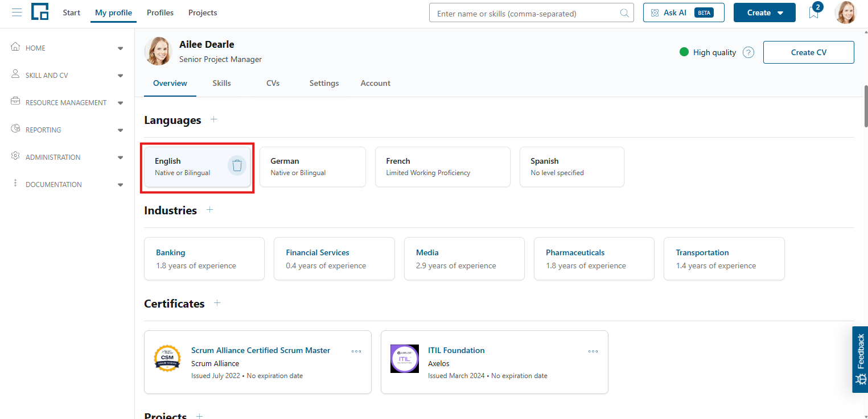Open the Feedback side button
Screen dimensions: 868x419
(x=860, y=359)
